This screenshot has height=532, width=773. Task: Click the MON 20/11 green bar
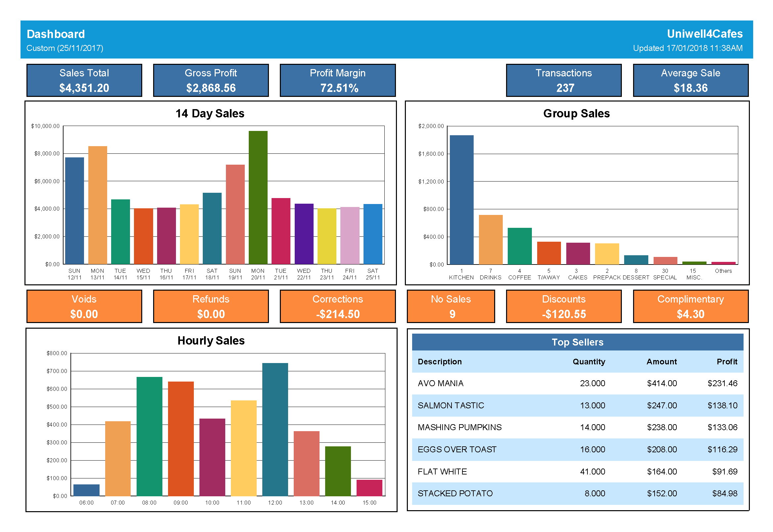[x=258, y=197]
